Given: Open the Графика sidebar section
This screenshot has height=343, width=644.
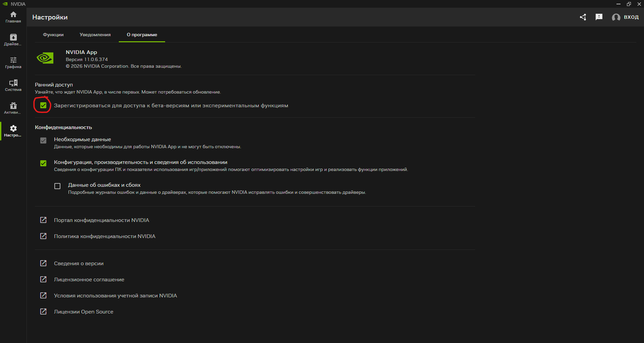Looking at the screenshot, I should point(13,63).
